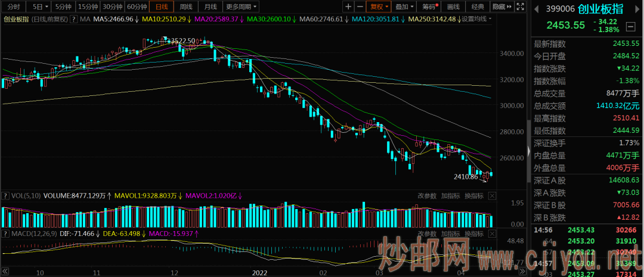The height and width of the screenshot is (277, 644).
Task: Click the 筹码 chip distribution button
Action: tap(429, 7)
